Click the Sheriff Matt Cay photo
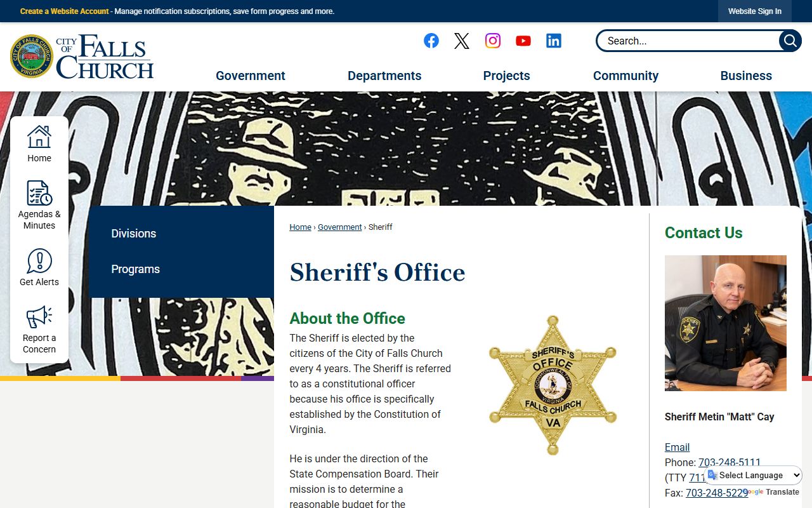This screenshot has height=508, width=812. coord(726,323)
